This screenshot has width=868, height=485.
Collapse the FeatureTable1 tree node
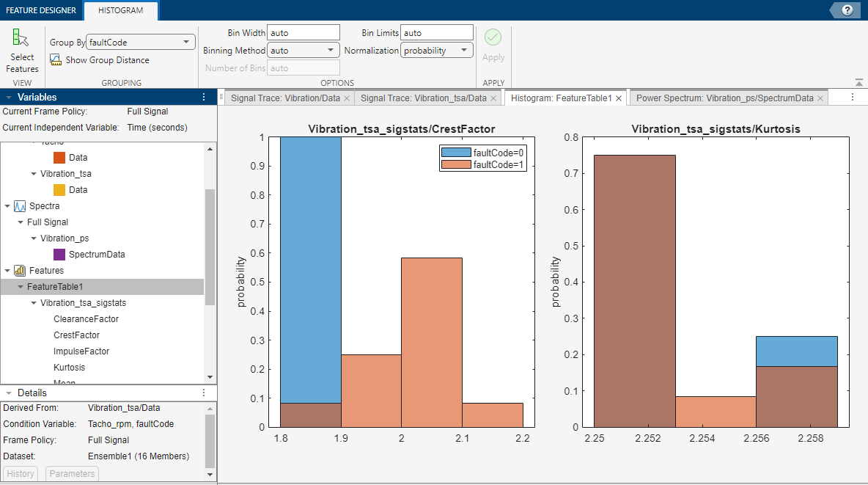[x=21, y=287]
